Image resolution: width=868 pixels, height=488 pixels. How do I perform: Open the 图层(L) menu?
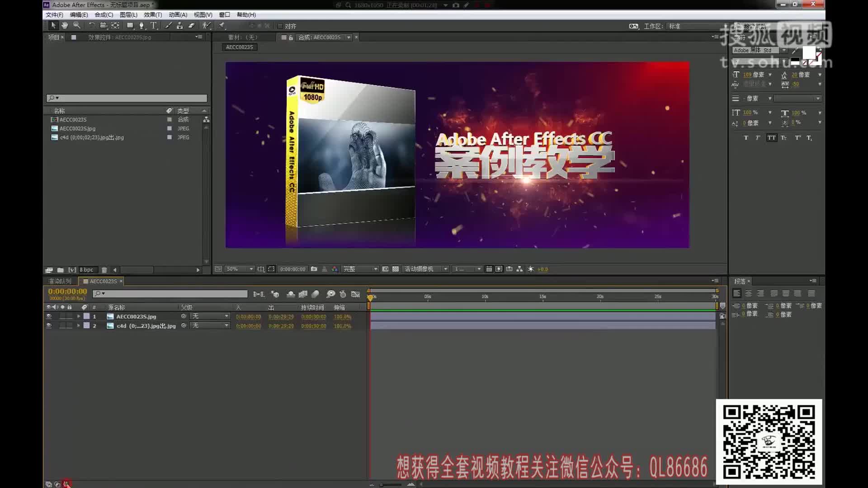point(128,15)
